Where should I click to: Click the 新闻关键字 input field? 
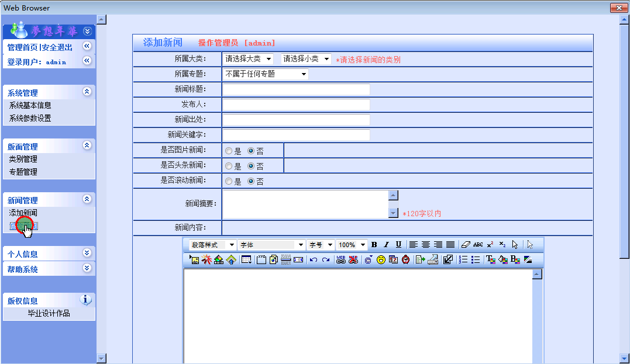click(296, 135)
